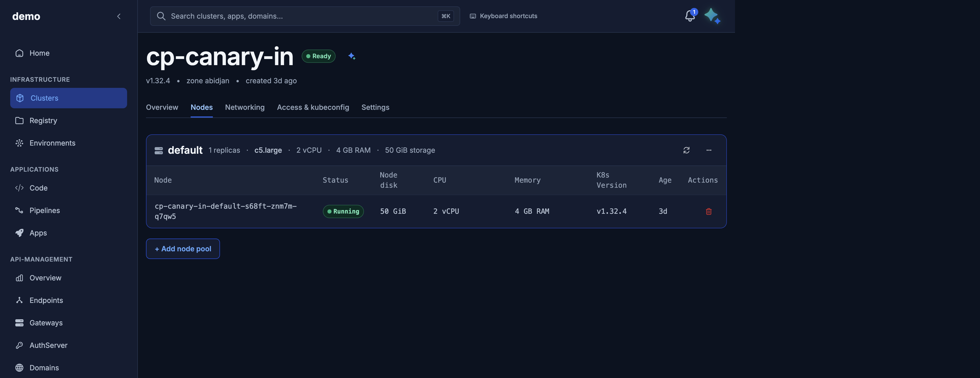Delete node cp-canary-in-default-s68ft-znm7m-q7qw5 with the trash icon
The width and height of the screenshot is (980, 378).
pyautogui.click(x=709, y=211)
